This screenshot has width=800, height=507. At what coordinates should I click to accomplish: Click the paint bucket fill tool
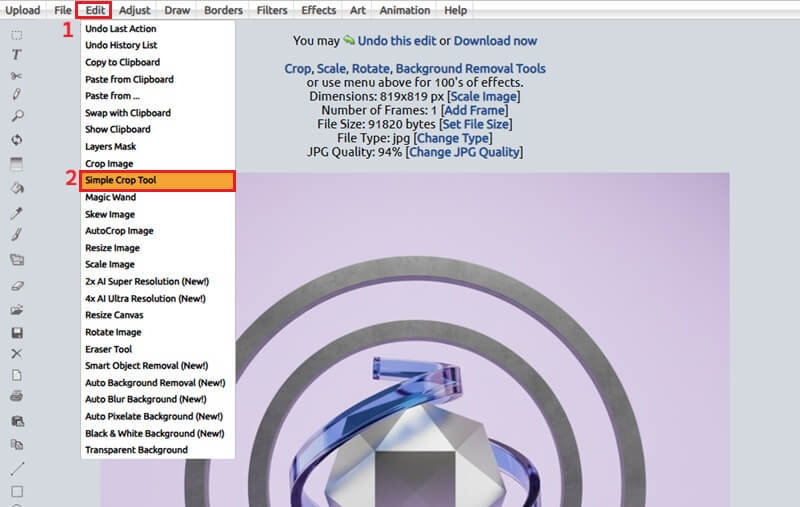[17, 187]
